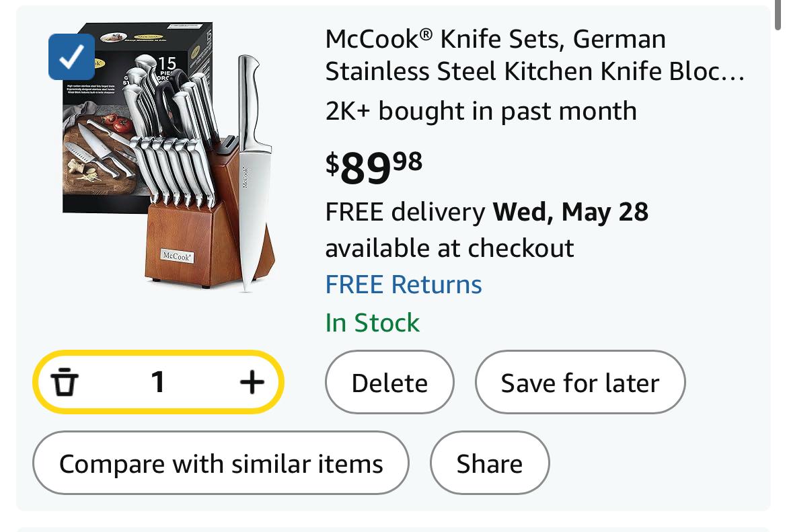This screenshot has height=532, width=787.
Task: Click the green In Stock status text
Action: [372, 323]
